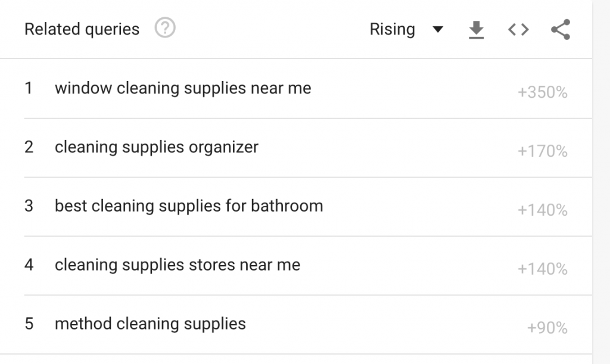Open the Related queries help icon
The image size is (610, 364).
[x=165, y=28]
